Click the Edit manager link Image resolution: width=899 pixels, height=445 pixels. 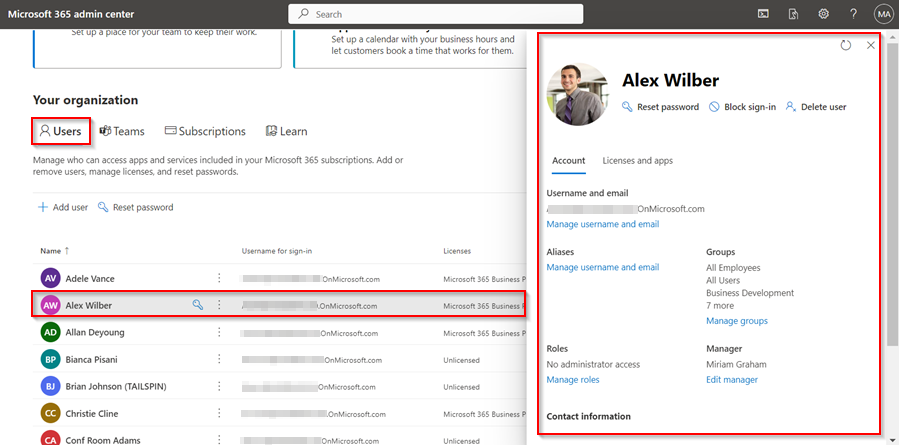(732, 380)
